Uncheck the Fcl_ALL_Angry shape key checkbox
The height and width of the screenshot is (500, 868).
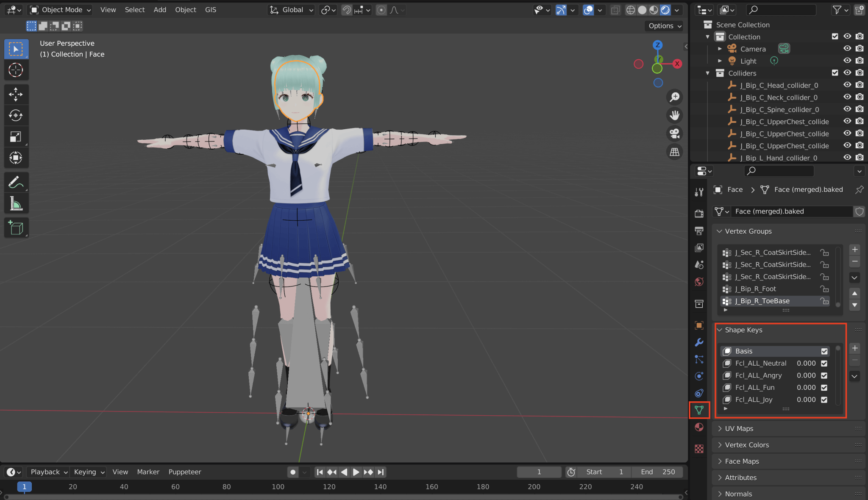[824, 375]
